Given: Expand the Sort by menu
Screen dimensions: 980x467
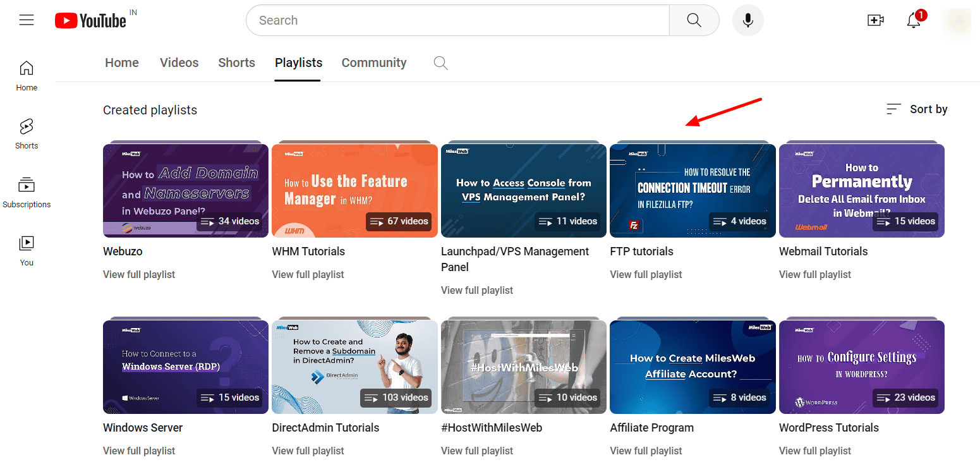Looking at the screenshot, I should 917,109.
